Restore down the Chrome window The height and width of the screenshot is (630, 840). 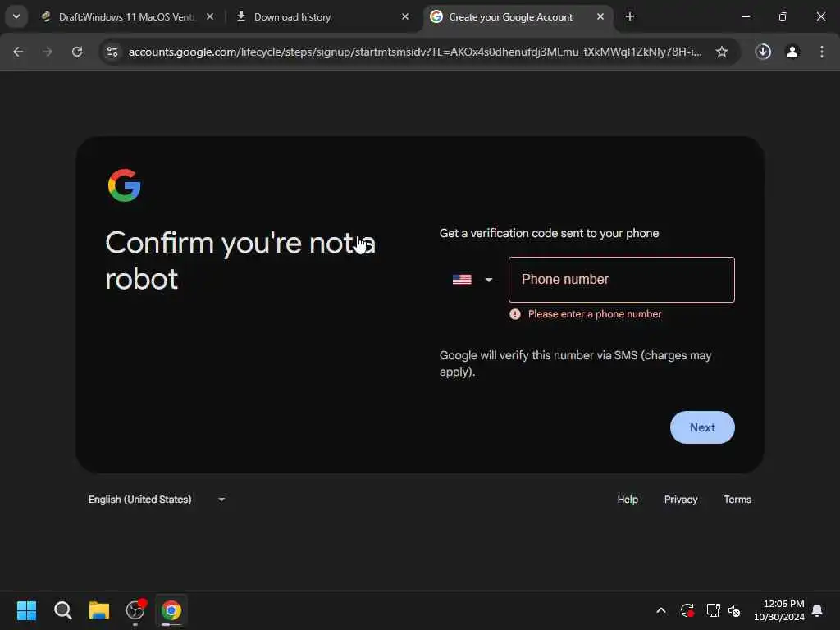(x=783, y=16)
